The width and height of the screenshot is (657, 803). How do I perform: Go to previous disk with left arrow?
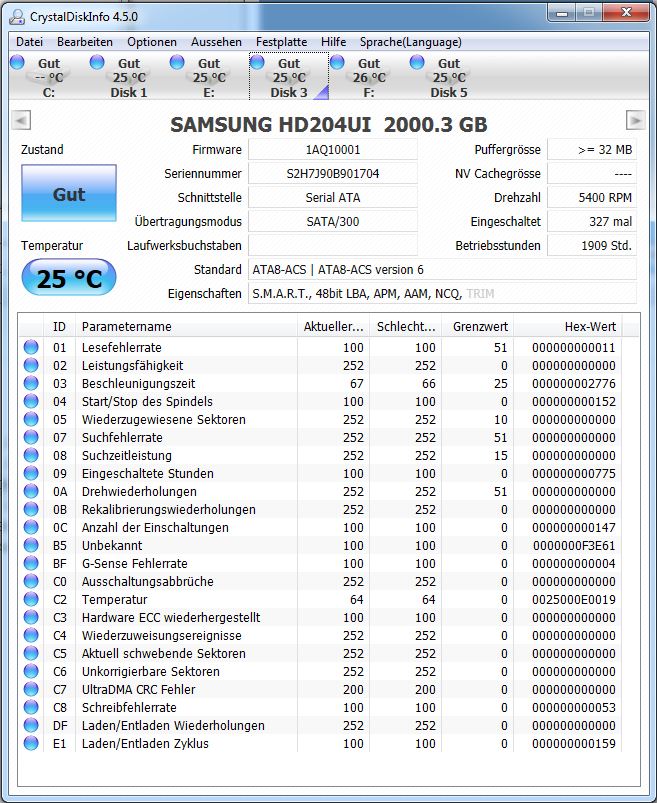[21, 120]
